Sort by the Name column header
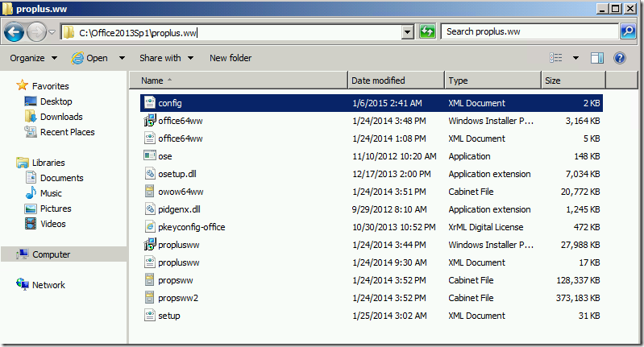 [x=239, y=81]
